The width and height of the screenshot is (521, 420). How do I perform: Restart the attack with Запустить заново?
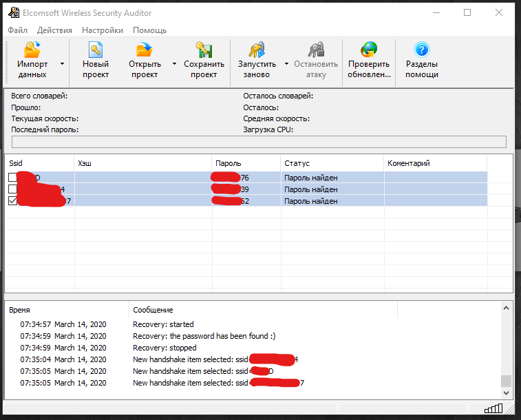coord(257,51)
